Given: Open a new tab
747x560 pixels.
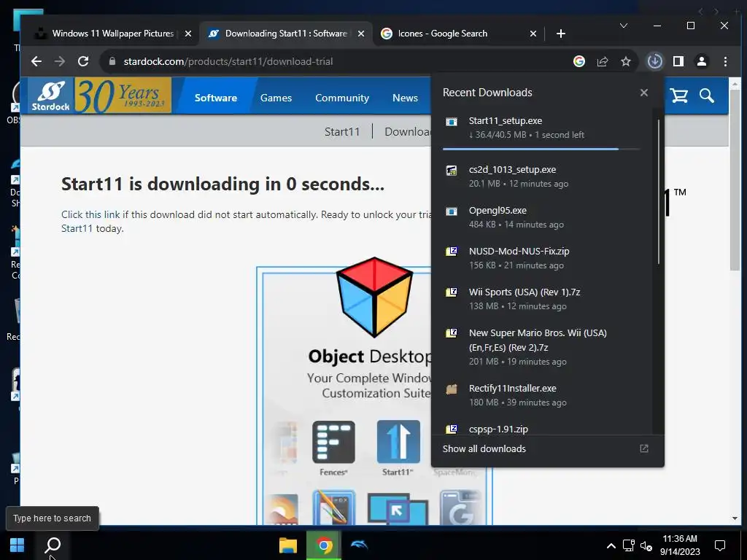Looking at the screenshot, I should click(x=561, y=34).
